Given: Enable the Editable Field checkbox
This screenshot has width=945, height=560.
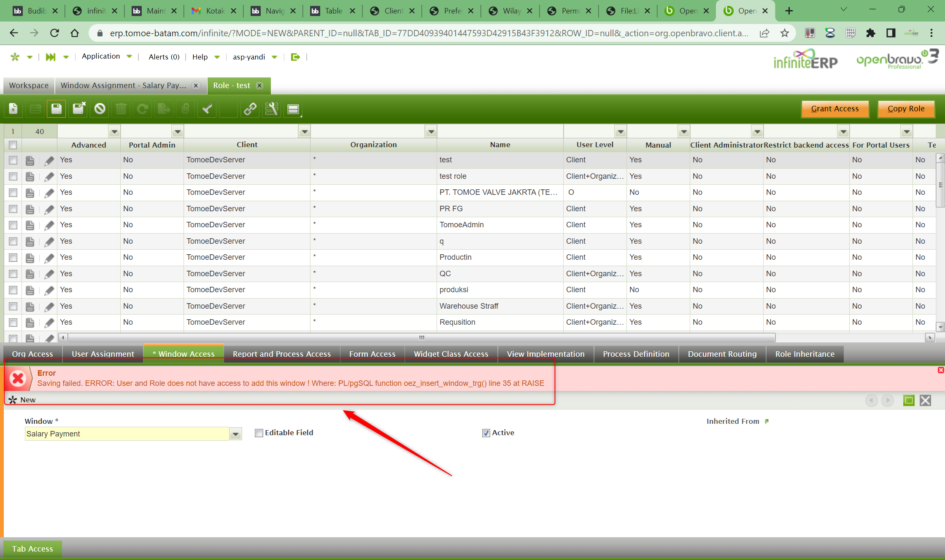Looking at the screenshot, I should coord(259,433).
